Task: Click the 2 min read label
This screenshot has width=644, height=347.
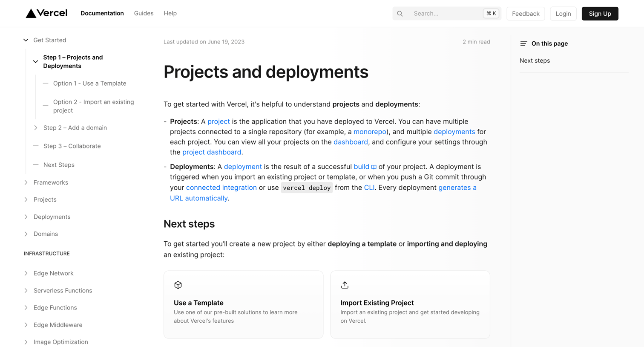Action: (476, 42)
